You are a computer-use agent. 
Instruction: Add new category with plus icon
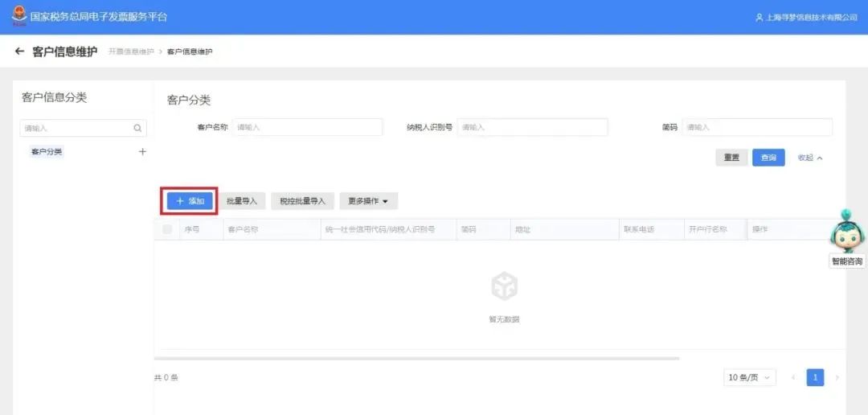click(x=142, y=151)
